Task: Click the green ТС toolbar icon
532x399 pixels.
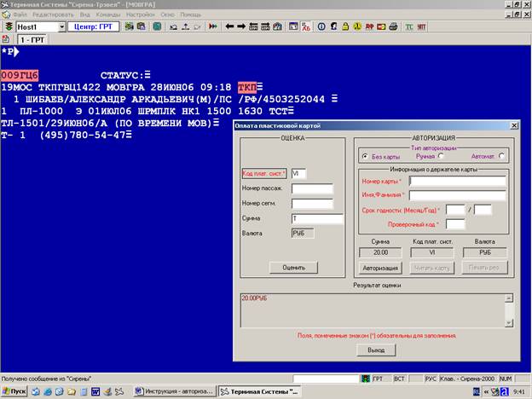Action: (409, 26)
